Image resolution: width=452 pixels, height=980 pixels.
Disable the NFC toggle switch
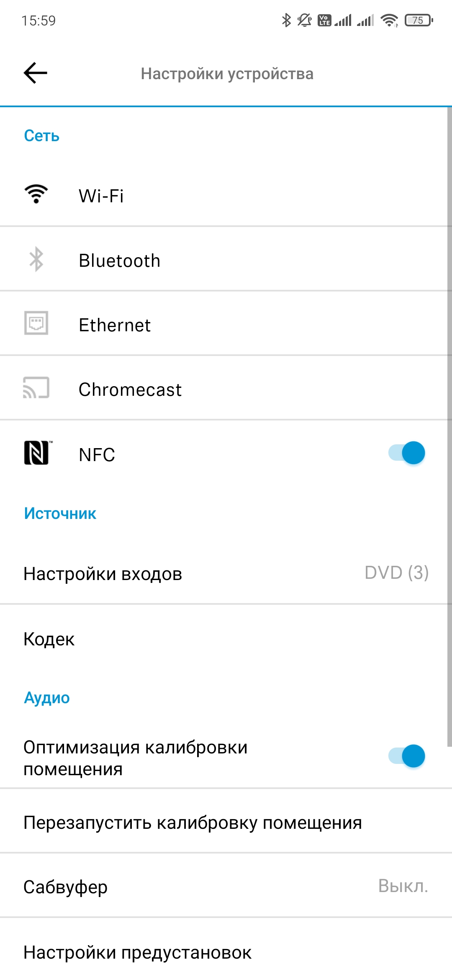pyautogui.click(x=407, y=453)
